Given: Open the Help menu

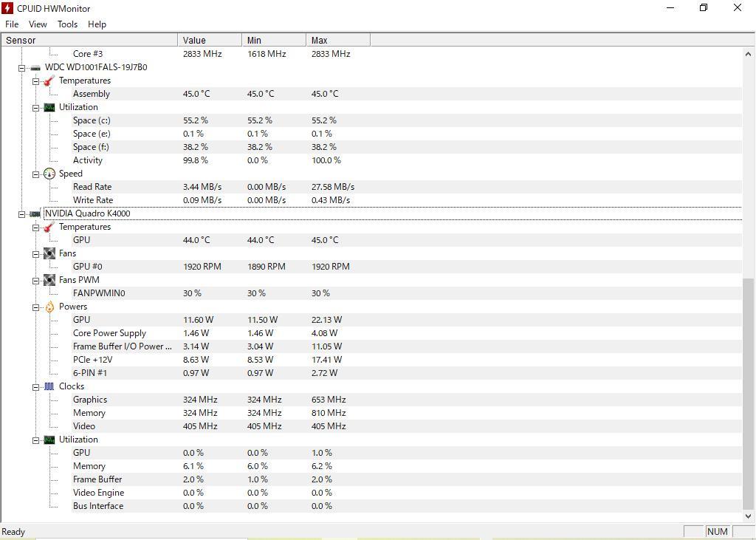Looking at the screenshot, I should [97, 24].
